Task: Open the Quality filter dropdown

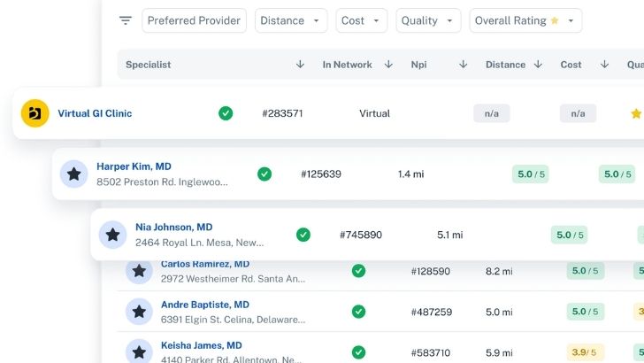Action: click(x=428, y=20)
